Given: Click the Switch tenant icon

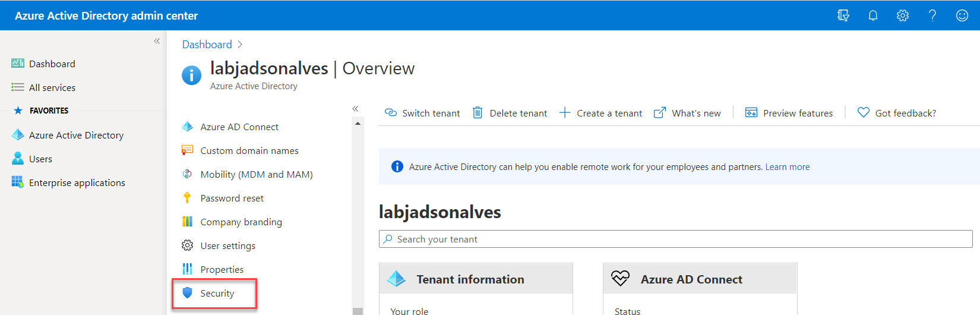Looking at the screenshot, I should 391,113.
